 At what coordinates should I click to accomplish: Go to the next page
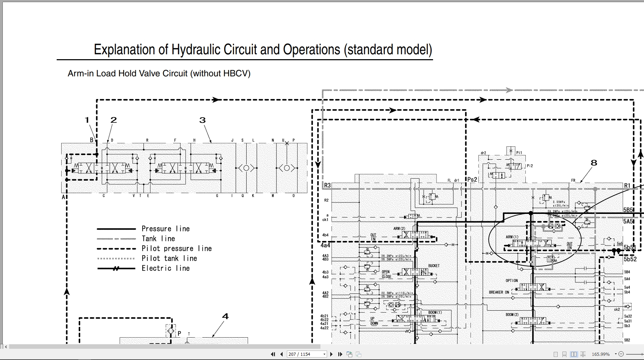[x=332, y=354]
